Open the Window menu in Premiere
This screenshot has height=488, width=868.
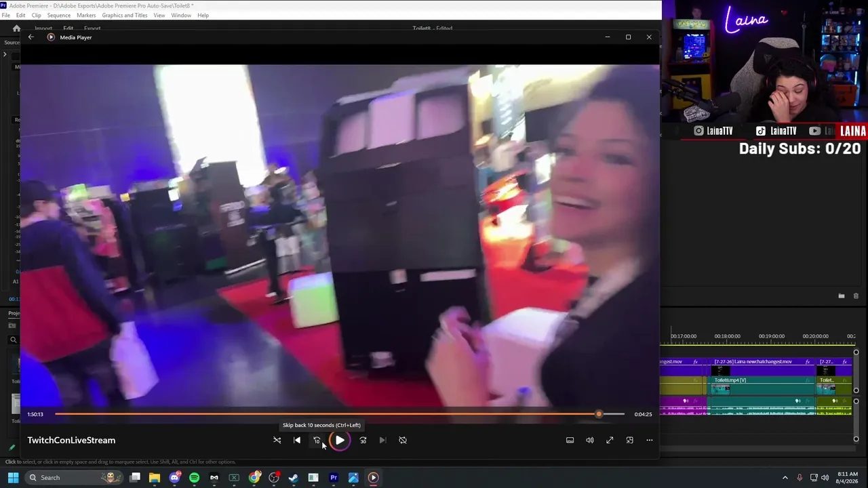click(181, 15)
